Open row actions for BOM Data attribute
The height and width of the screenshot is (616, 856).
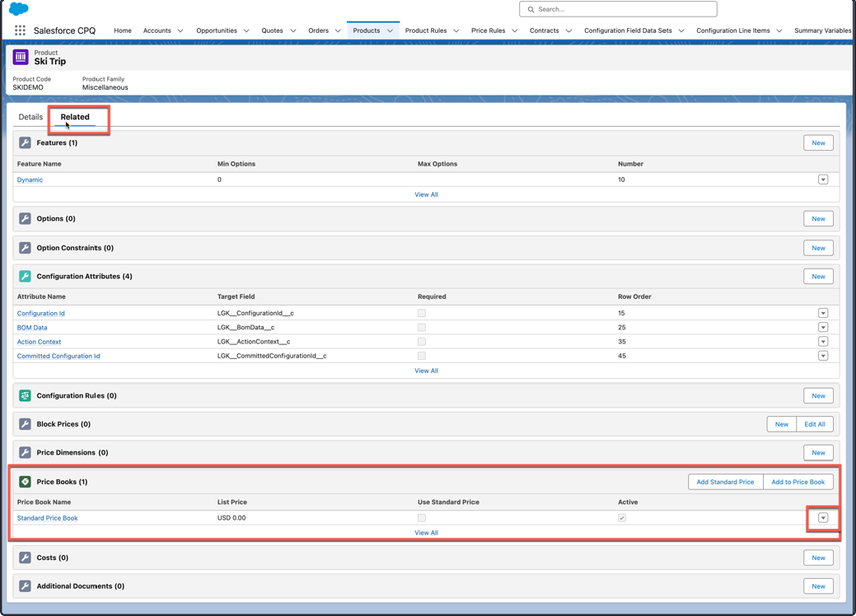pyautogui.click(x=823, y=328)
